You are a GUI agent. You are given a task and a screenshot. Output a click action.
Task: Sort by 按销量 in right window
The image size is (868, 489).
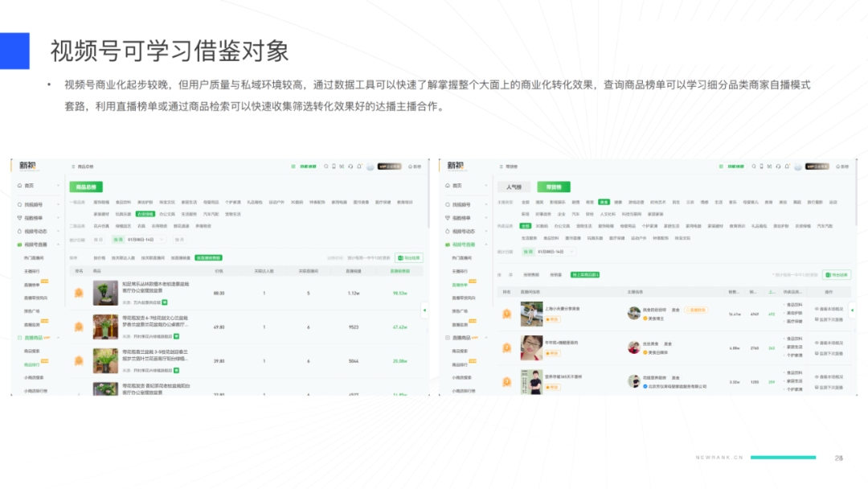[x=556, y=275]
